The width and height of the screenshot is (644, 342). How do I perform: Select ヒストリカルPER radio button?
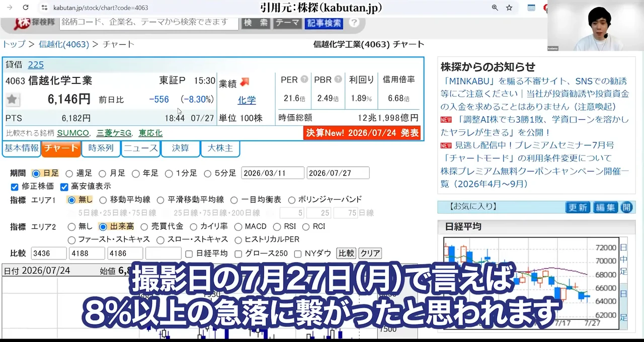[x=238, y=240]
